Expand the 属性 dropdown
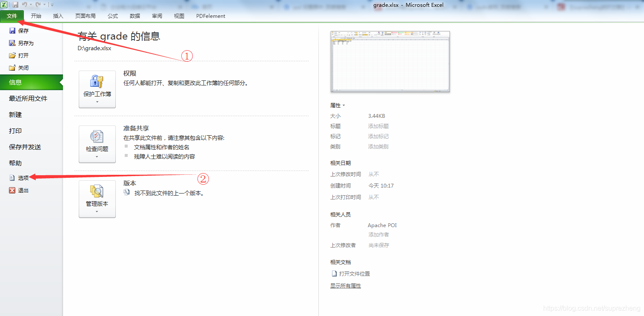Screen dimensions: 644x316 [x=338, y=105]
